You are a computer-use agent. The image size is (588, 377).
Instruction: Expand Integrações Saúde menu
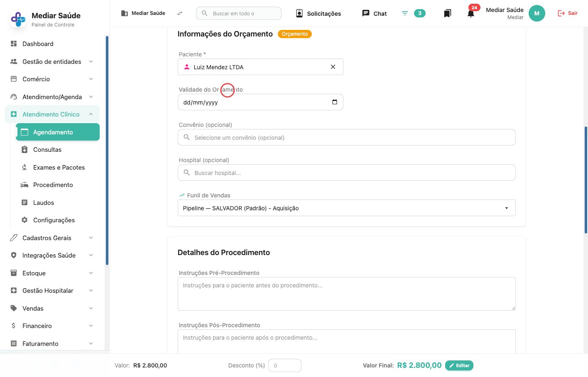[52, 255]
